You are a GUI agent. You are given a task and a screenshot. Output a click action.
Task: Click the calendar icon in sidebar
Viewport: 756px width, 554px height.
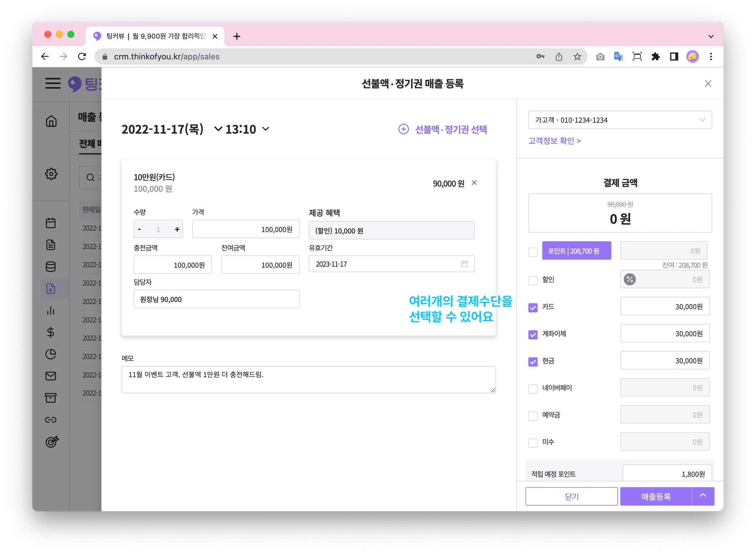(51, 223)
